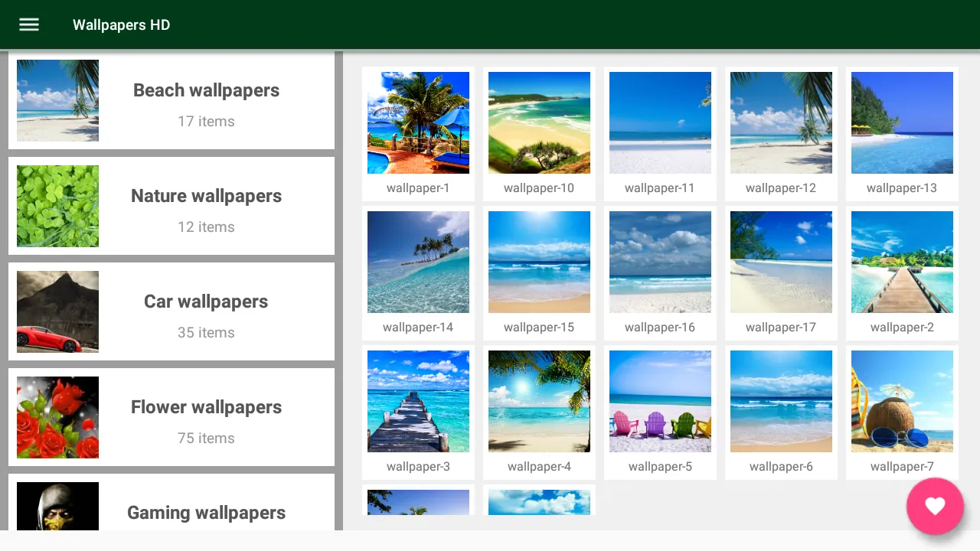Select the wallpaper-2 boardwalk image
Screen dimensions: 980x551
tap(902, 262)
